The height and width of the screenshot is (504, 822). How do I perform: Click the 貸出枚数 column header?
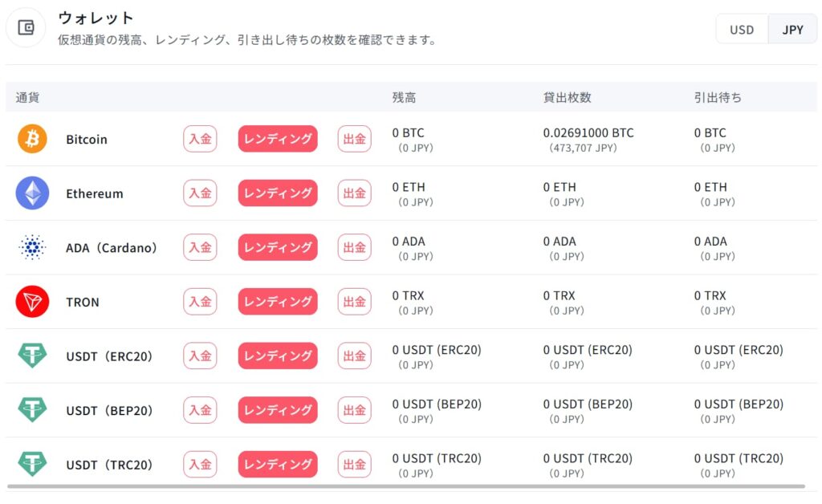tap(568, 97)
